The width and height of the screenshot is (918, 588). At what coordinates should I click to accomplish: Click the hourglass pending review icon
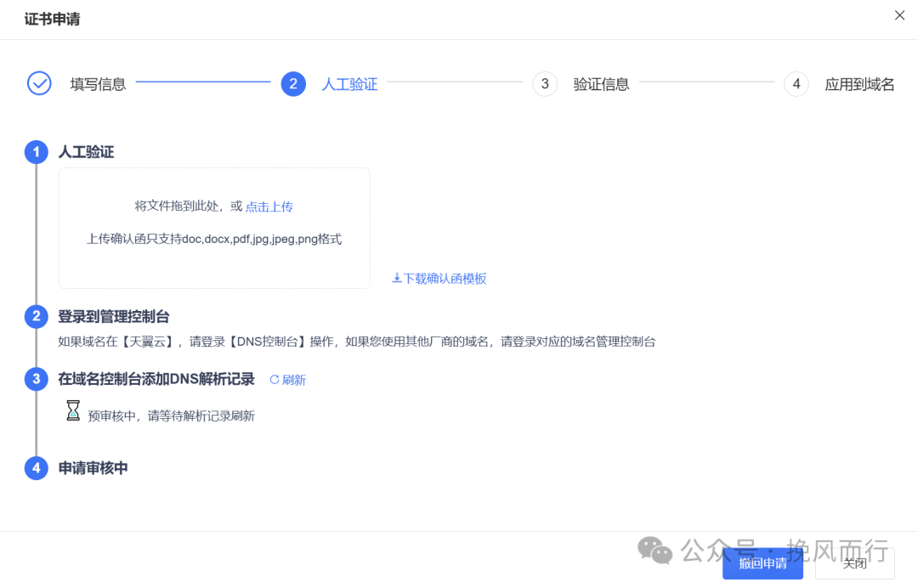pyautogui.click(x=73, y=411)
